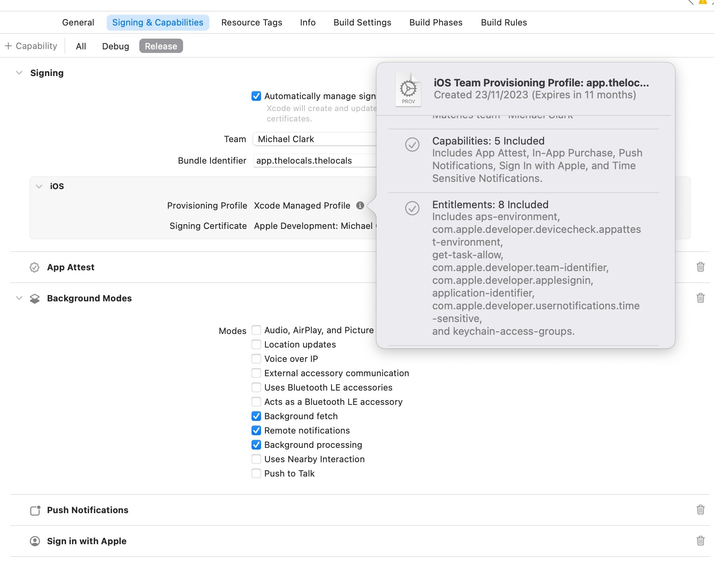
Task: Uncheck Background fetch mode
Action: pyautogui.click(x=256, y=416)
